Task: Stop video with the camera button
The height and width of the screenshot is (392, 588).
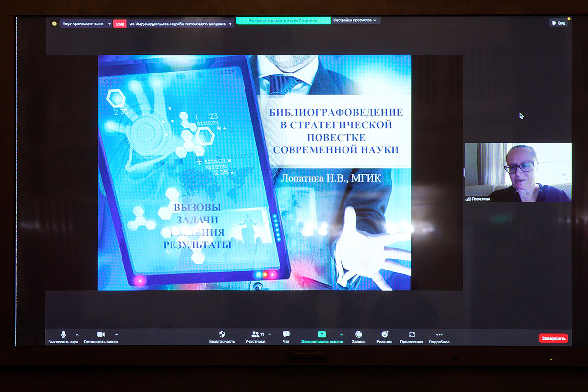Action: 100,335
